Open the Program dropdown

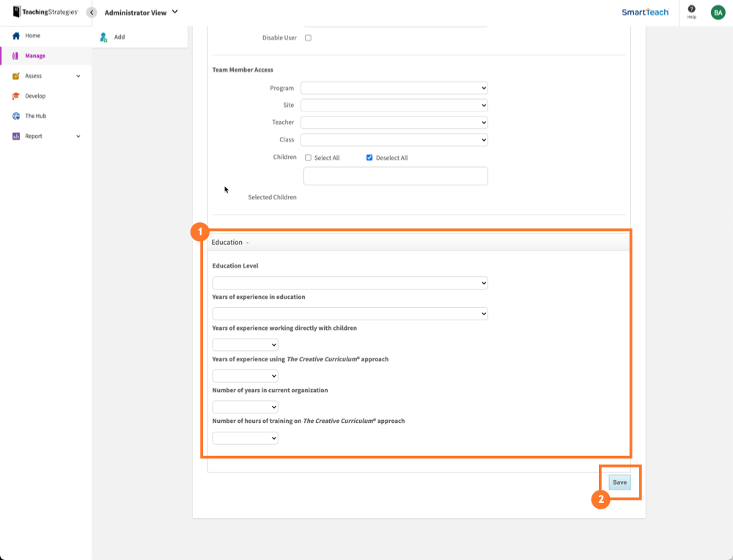pyautogui.click(x=394, y=87)
